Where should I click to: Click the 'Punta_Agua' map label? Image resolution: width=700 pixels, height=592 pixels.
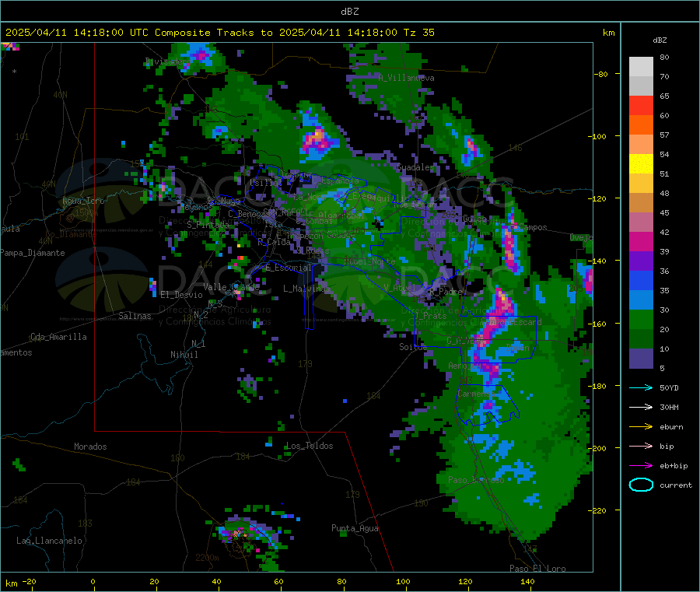click(x=355, y=528)
